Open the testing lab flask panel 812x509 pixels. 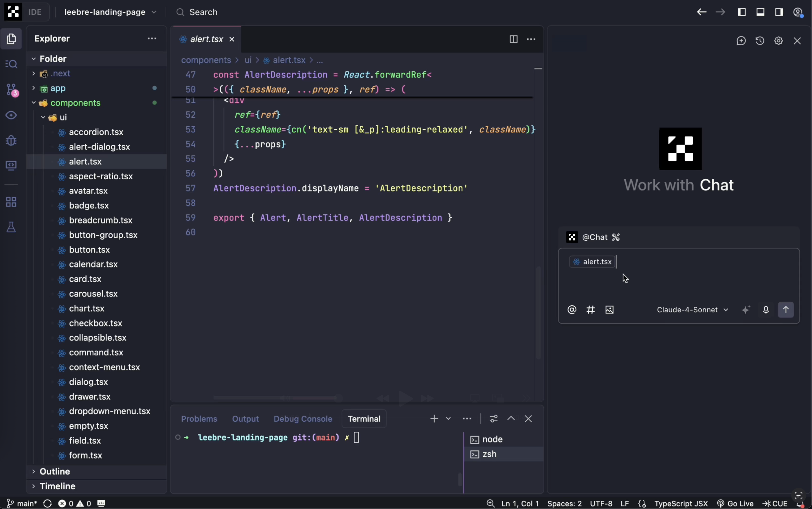point(11,227)
